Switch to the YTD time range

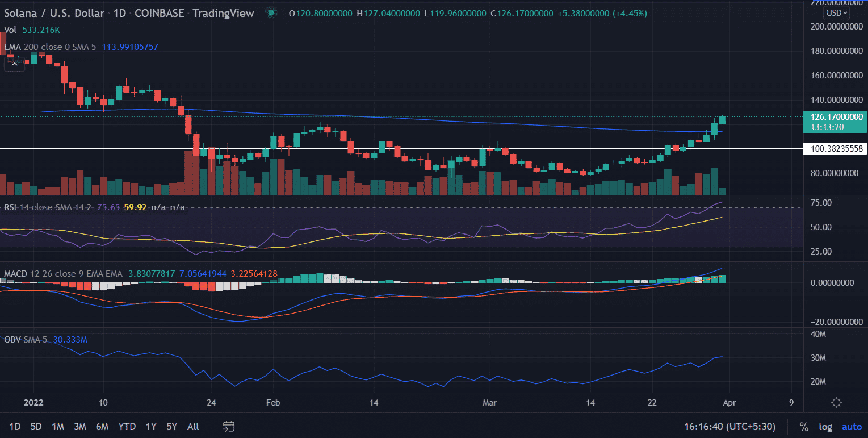126,426
